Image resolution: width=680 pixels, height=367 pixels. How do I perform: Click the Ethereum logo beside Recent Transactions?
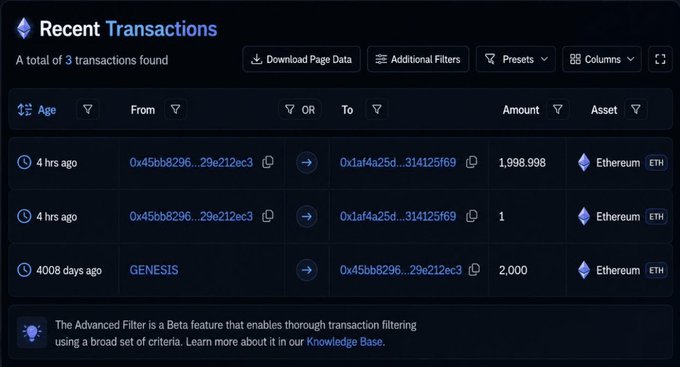24,29
